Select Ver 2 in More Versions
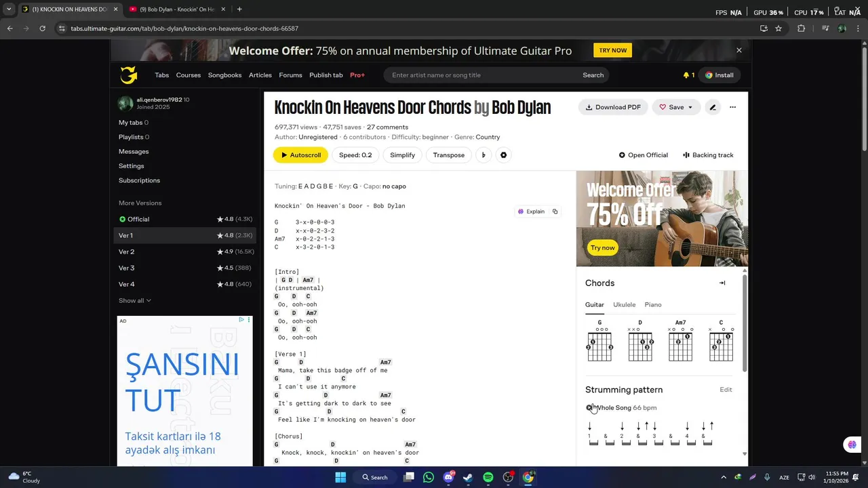868x488 pixels. point(185,251)
